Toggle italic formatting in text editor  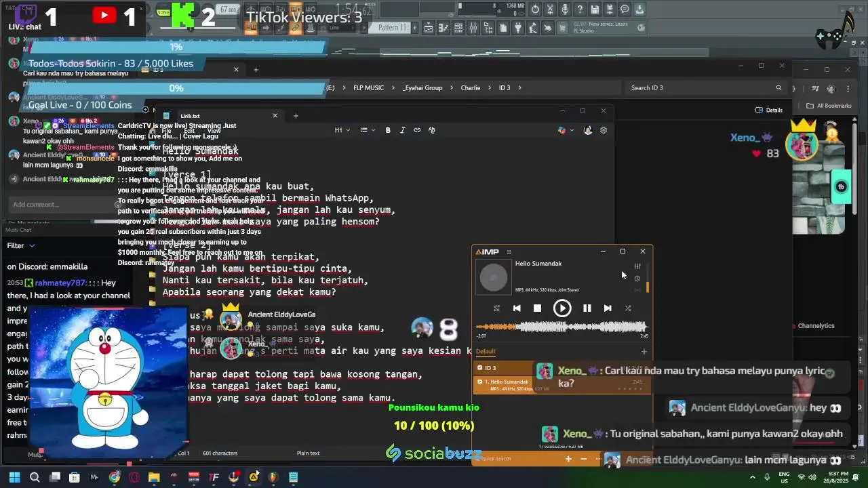[402, 130]
